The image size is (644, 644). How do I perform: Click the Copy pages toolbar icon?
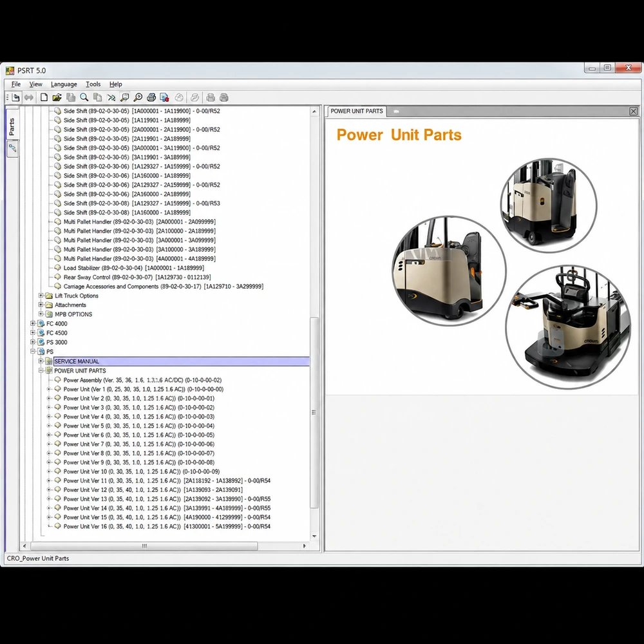[97, 97]
